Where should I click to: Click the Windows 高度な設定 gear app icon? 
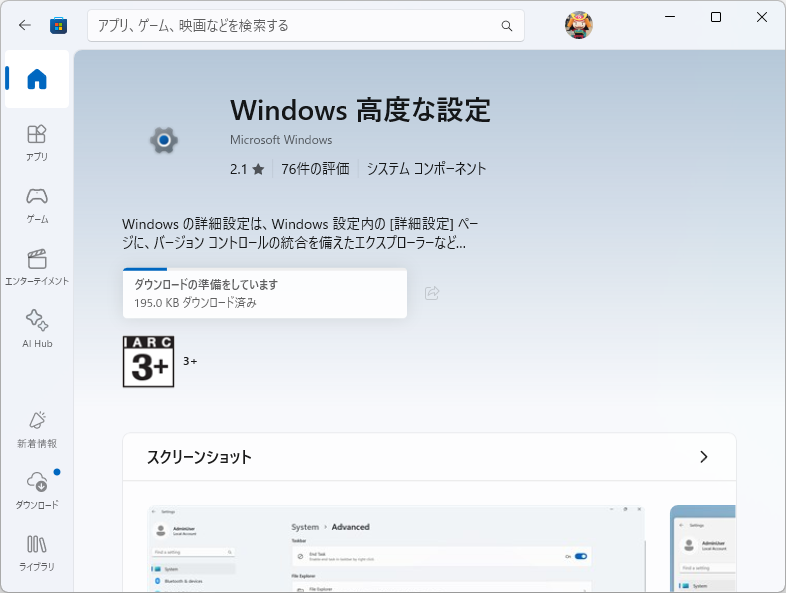pos(164,140)
